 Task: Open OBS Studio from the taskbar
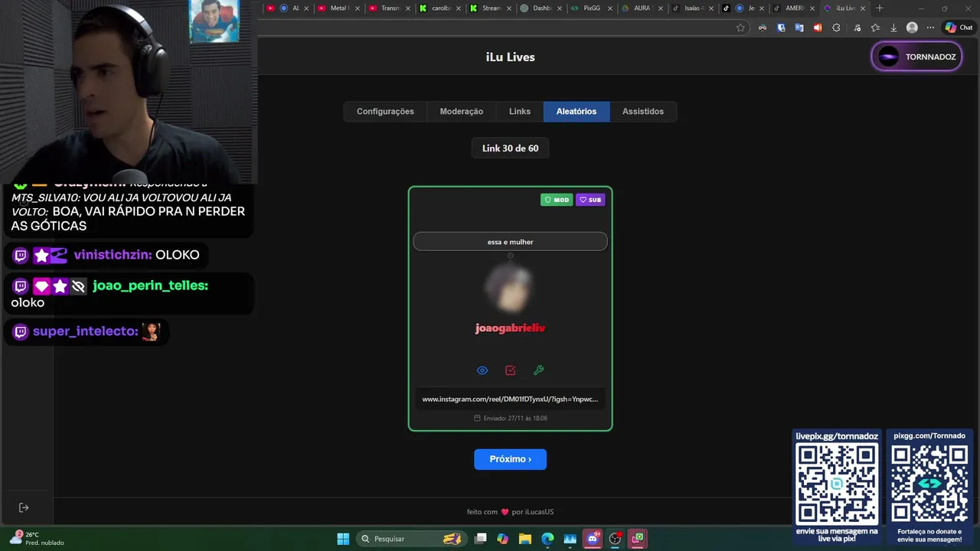pyautogui.click(x=615, y=539)
